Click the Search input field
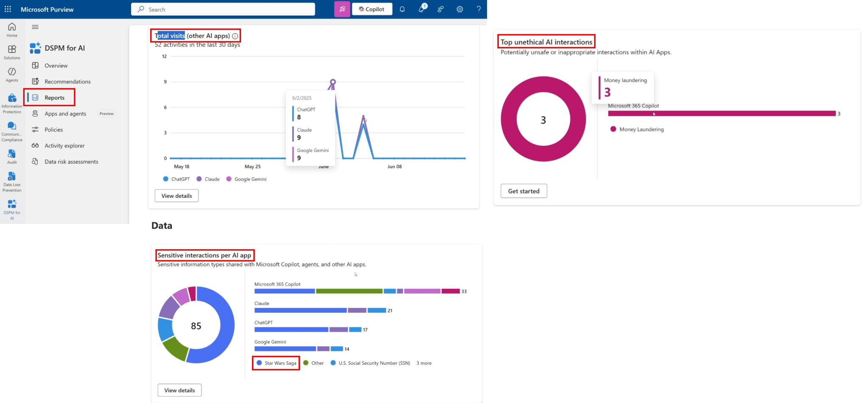 223,9
